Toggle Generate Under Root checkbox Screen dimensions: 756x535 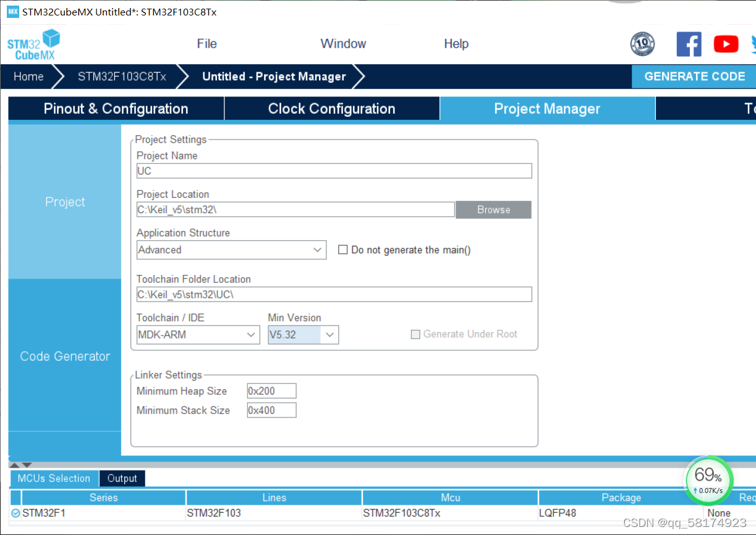click(x=415, y=334)
